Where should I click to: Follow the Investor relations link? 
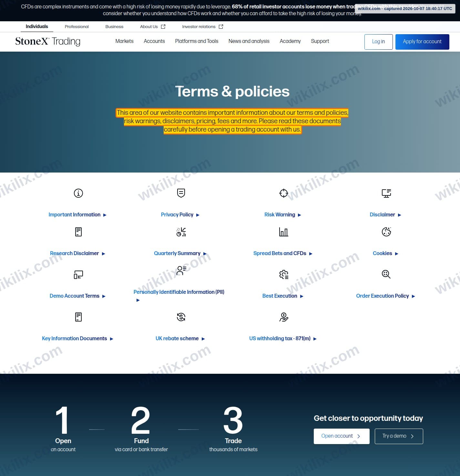point(202,27)
